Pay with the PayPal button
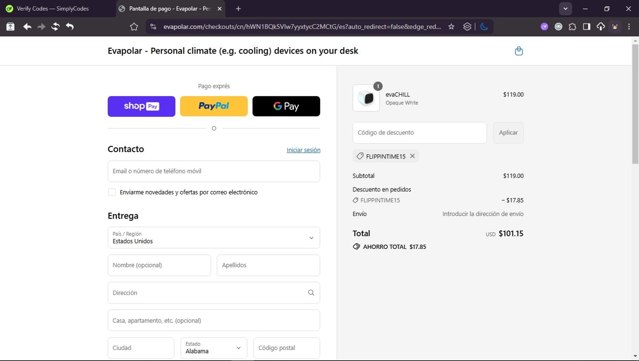The image size is (639, 361). coord(214,106)
